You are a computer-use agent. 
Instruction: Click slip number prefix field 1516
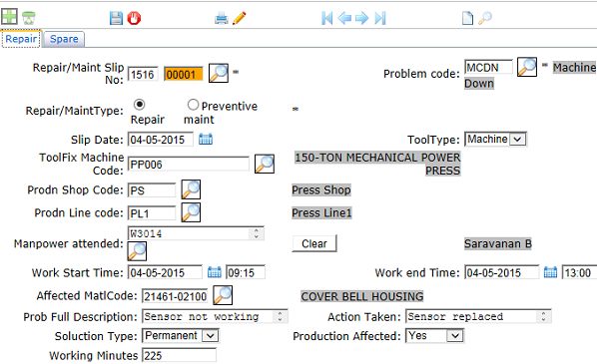(143, 75)
